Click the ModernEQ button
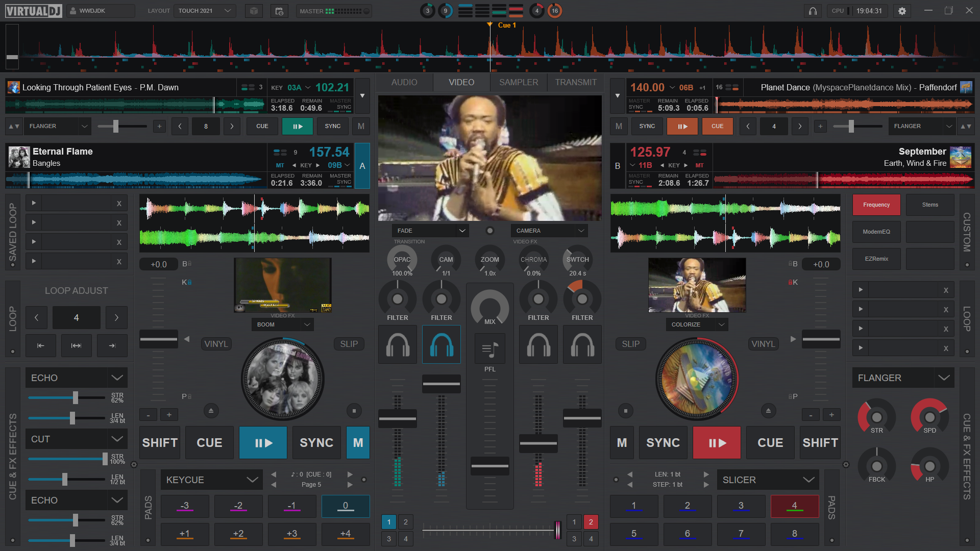 pos(876,232)
